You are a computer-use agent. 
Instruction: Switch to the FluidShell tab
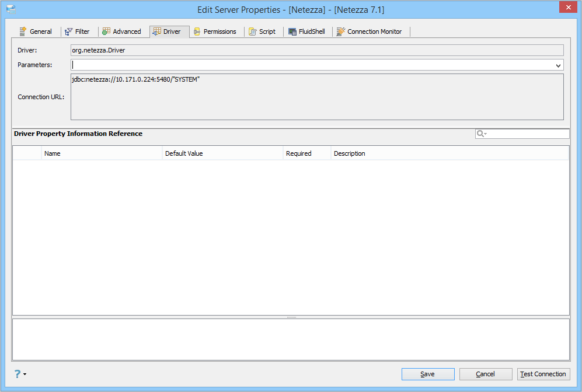[307, 32]
